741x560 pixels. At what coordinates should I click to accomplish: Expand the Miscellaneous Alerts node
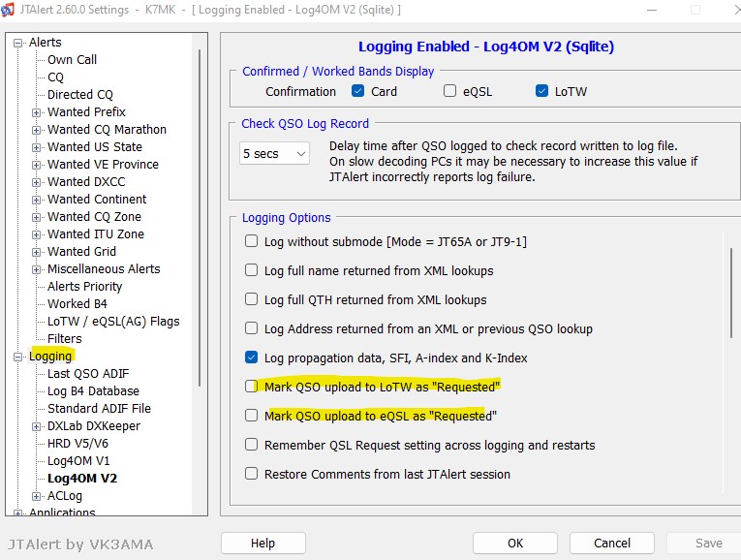click(36, 270)
